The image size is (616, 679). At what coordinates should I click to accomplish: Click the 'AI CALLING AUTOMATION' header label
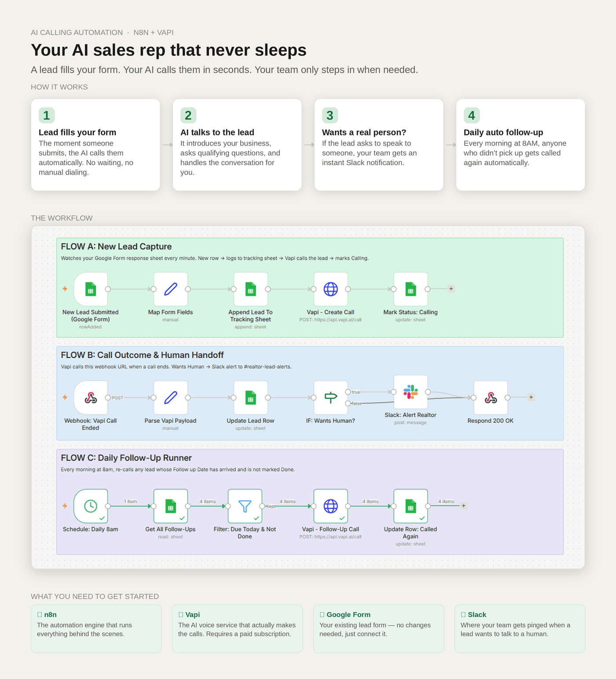(x=77, y=33)
